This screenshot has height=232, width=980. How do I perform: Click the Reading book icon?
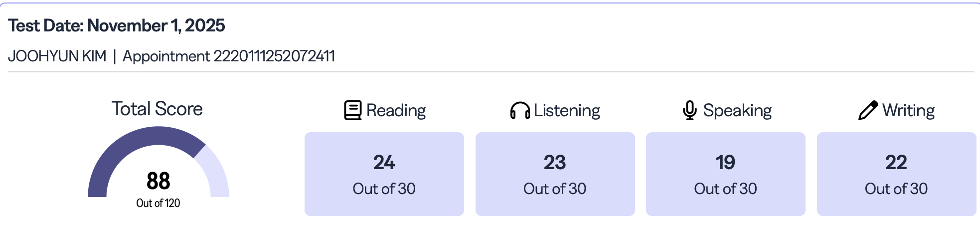tap(353, 110)
